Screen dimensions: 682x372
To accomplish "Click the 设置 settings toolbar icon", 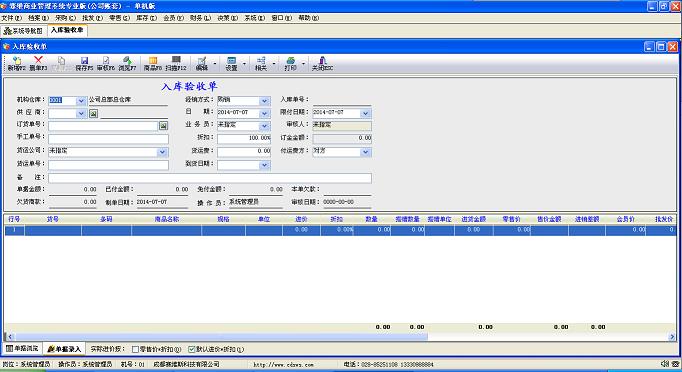I will tap(231, 61).
